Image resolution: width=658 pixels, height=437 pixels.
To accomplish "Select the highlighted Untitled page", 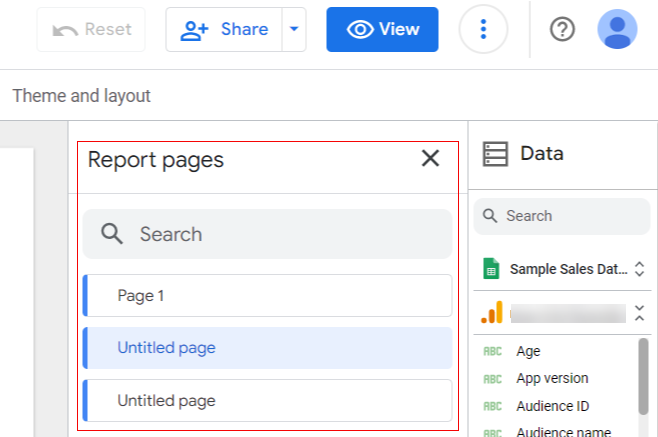I will click(267, 348).
